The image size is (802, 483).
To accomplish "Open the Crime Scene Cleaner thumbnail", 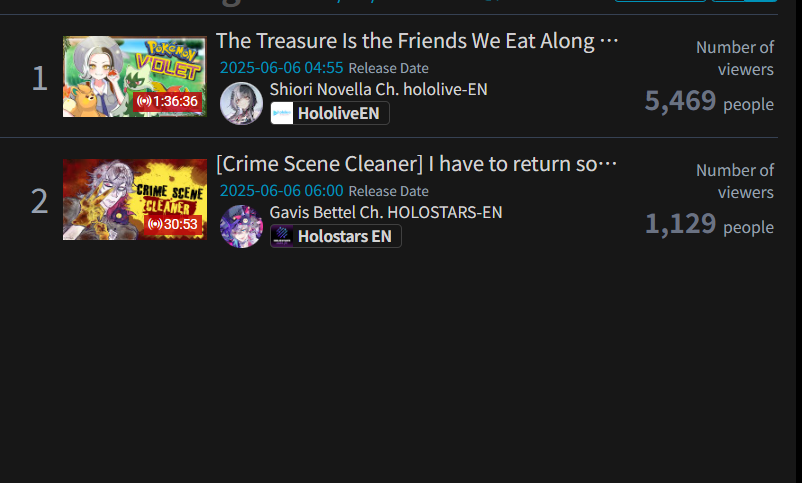I will [x=135, y=200].
